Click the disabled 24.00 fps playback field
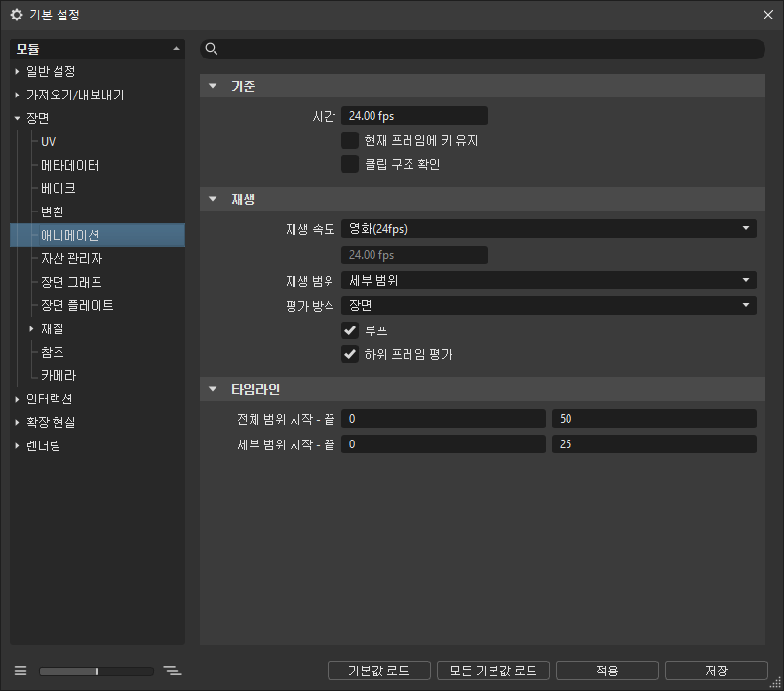Screen dimensions: 784x691 click(414, 254)
